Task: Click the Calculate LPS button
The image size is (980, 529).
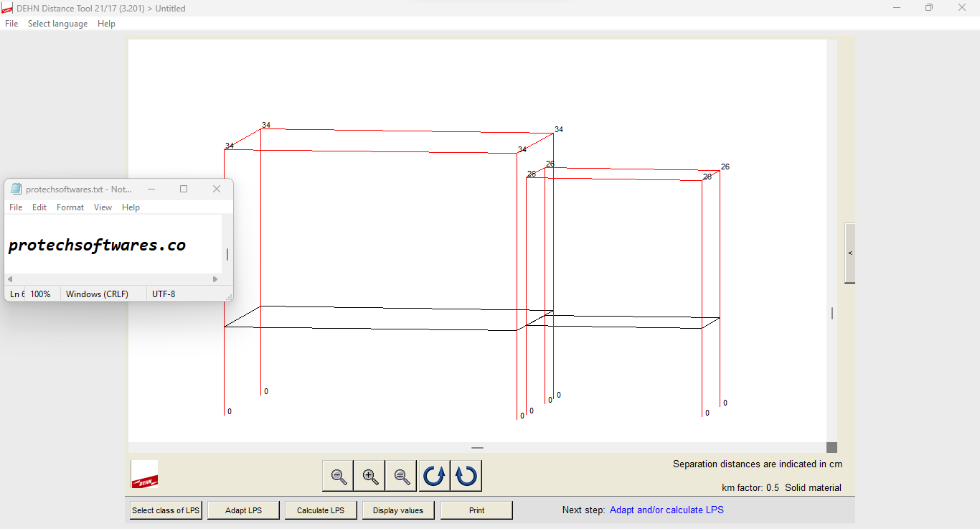Action: pos(321,510)
